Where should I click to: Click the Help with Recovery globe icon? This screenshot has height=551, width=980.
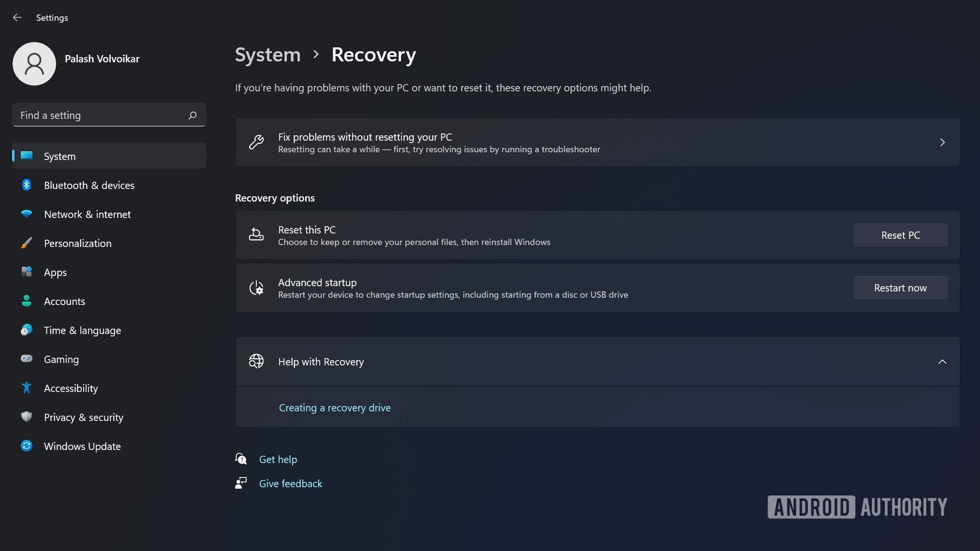(x=256, y=361)
